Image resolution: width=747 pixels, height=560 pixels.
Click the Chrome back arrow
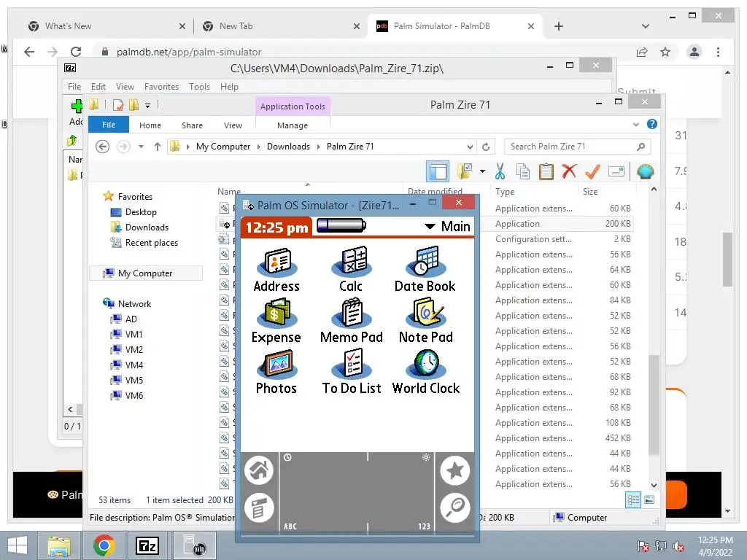pyautogui.click(x=29, y=52)
